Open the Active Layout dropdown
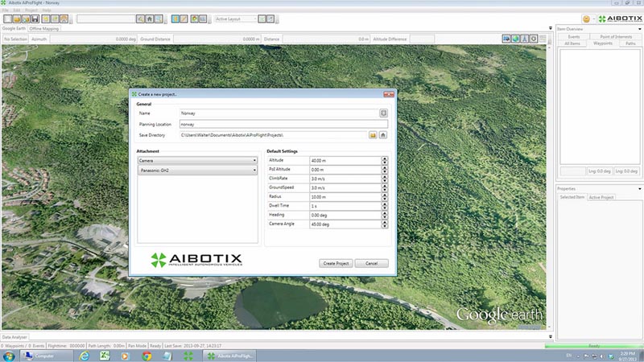644x362 pixels. coord(236,19)
